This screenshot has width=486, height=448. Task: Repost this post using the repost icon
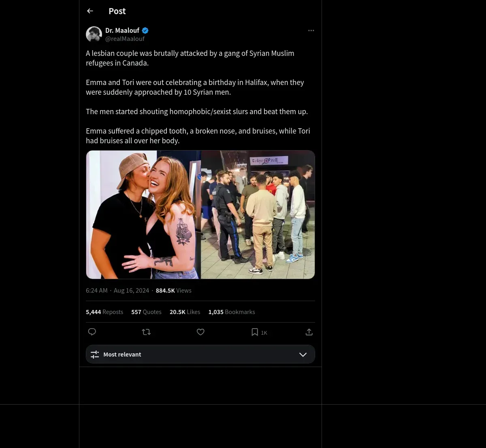coord(146,332)
